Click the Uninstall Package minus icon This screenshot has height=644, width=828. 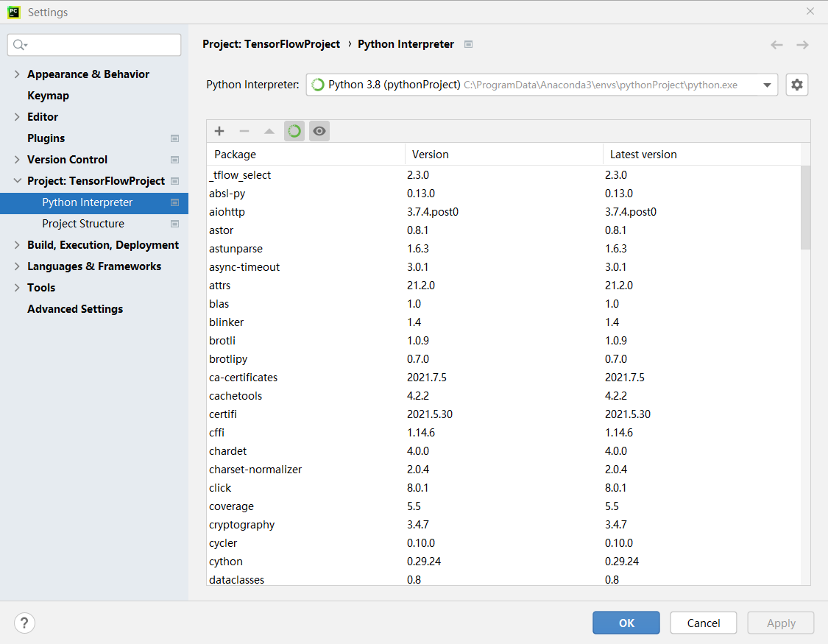tap(244, 130)
